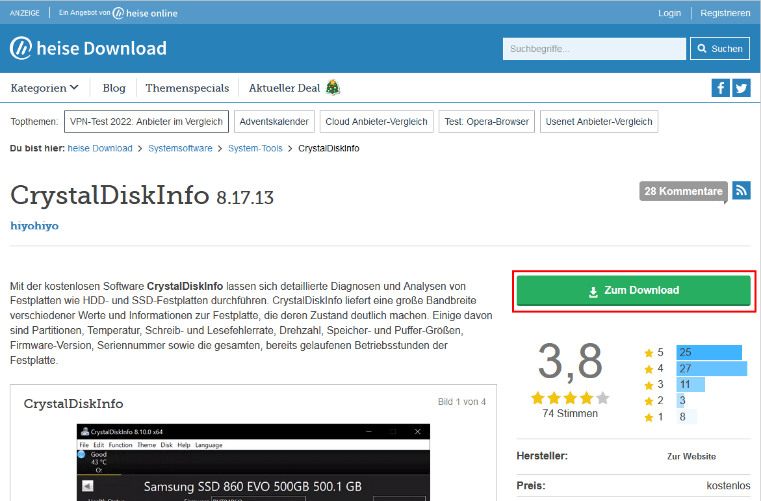Viewport: 761px width, 501px height.
Task: Go to heise Download breadcrumb
Action: (100, 149)
